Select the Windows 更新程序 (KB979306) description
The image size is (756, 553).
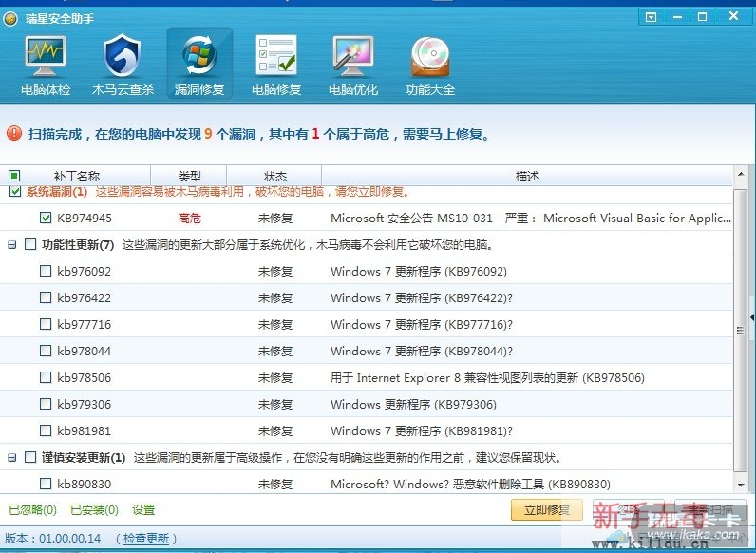[x=413, y=405]
